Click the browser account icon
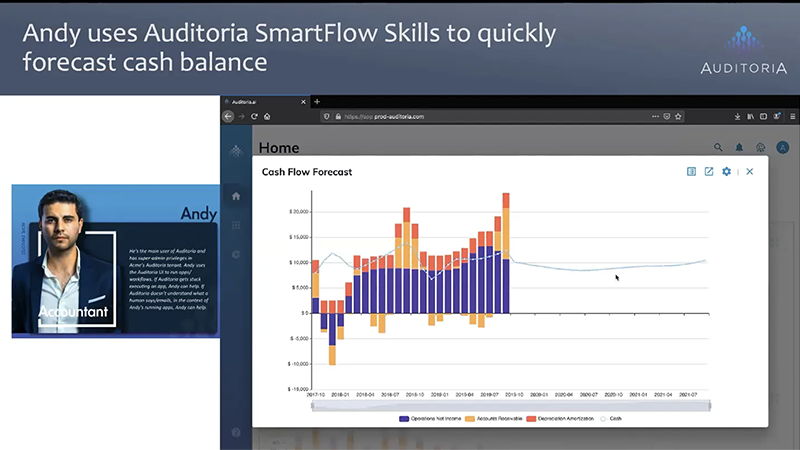 coord(777,116)
